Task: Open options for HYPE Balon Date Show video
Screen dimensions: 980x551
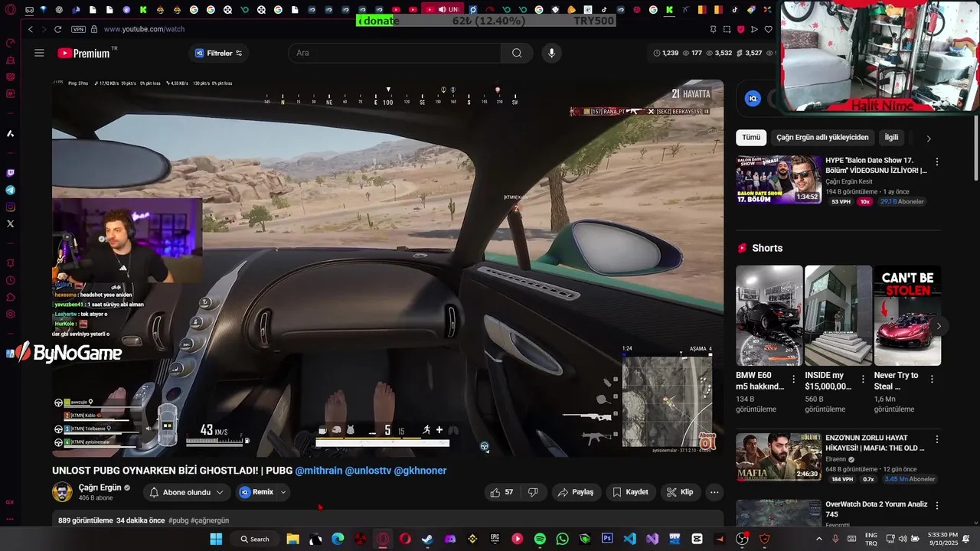Action: click(x=936, y=162)
